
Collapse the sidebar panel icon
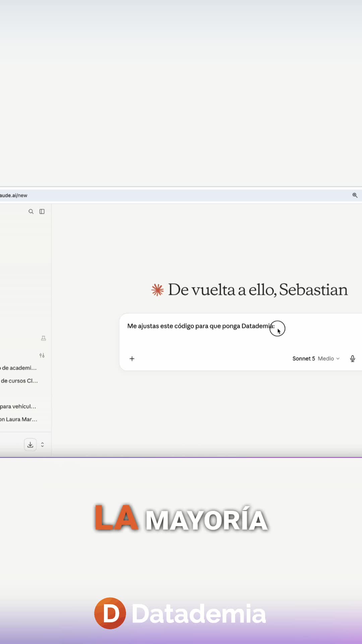pos(42,211)
